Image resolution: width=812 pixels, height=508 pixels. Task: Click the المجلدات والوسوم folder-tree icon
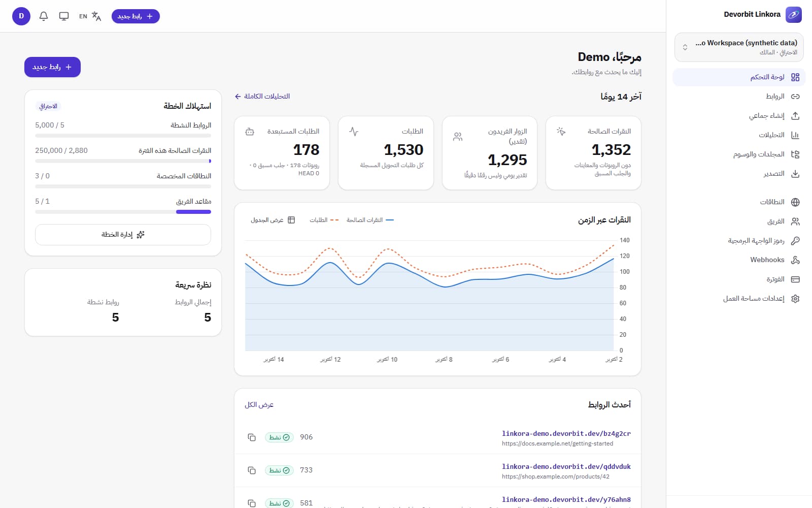point(795,154)
